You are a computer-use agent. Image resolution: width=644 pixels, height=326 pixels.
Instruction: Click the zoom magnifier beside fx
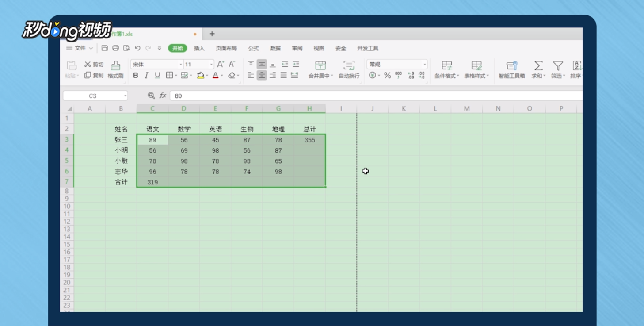[151, 96]
